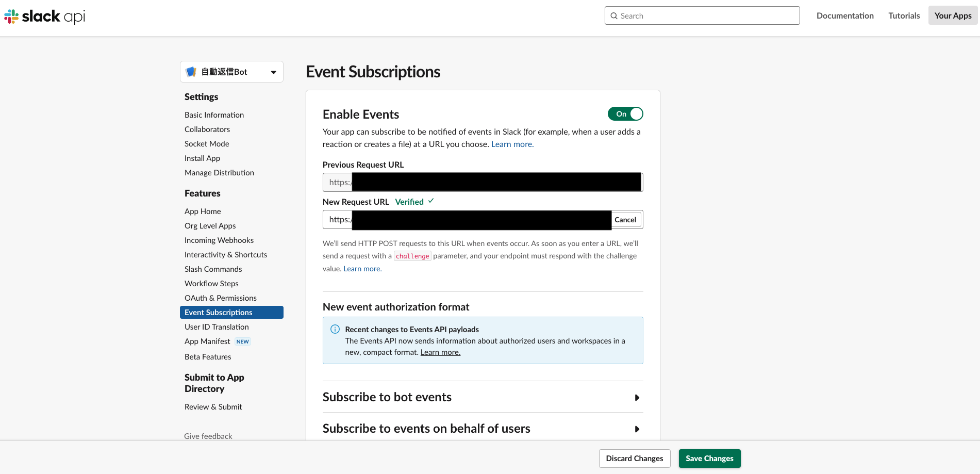
Task: Click the 自動返信Bot app icon
Action: [191, 72]
